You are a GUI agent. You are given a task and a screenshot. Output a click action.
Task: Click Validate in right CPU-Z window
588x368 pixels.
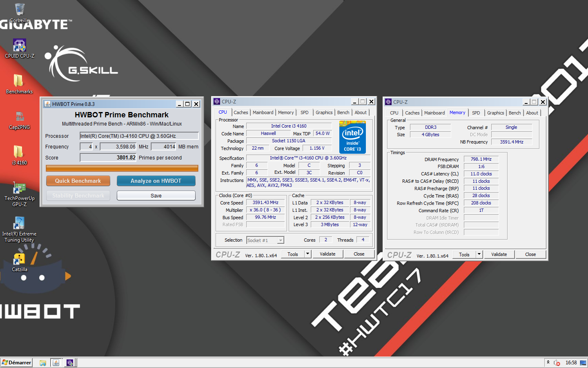tap(499, 254)
